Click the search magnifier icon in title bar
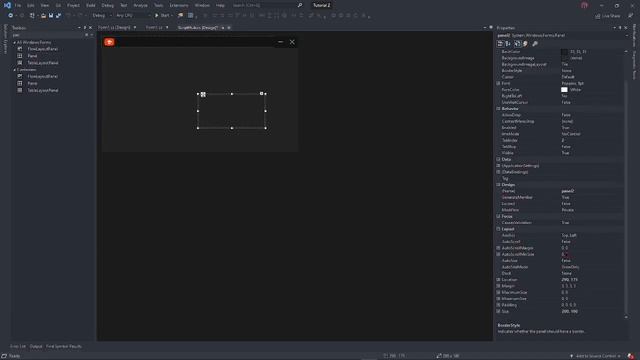640x360 pixels. pyautogui.click(x=300, y=5)
